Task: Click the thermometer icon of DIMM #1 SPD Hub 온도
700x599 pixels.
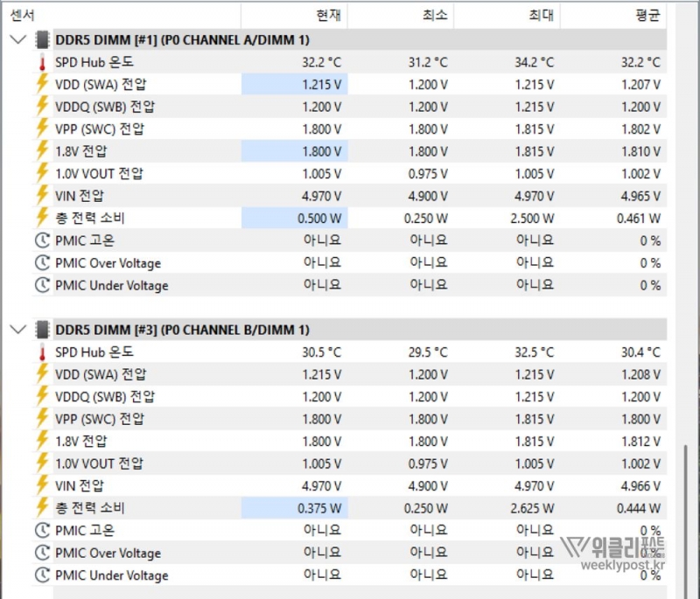Action: point(42,62)
